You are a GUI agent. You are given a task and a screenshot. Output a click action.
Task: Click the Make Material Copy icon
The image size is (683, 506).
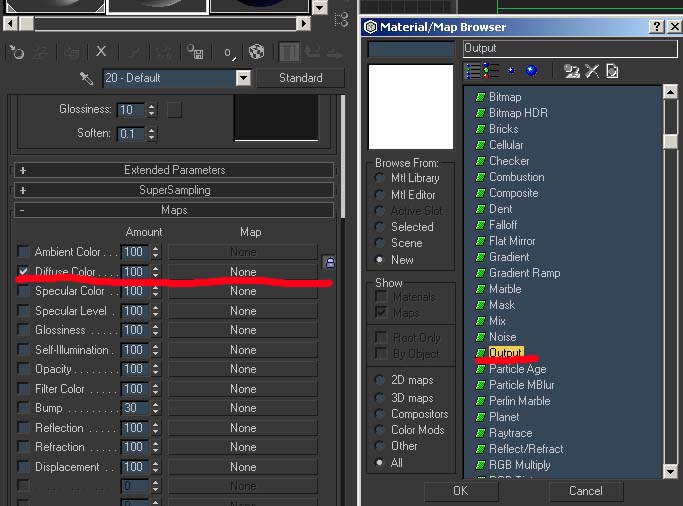click(134, 53)
